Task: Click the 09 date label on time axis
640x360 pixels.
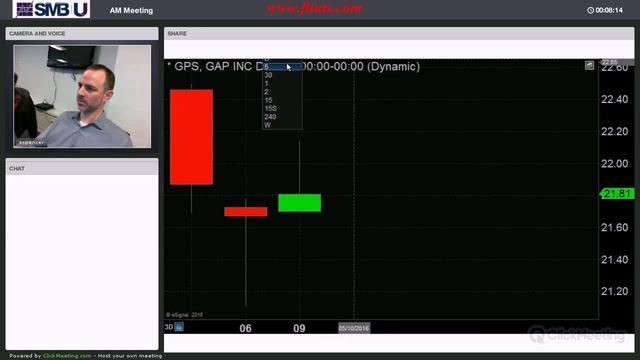Action: (x=299, y=328)
